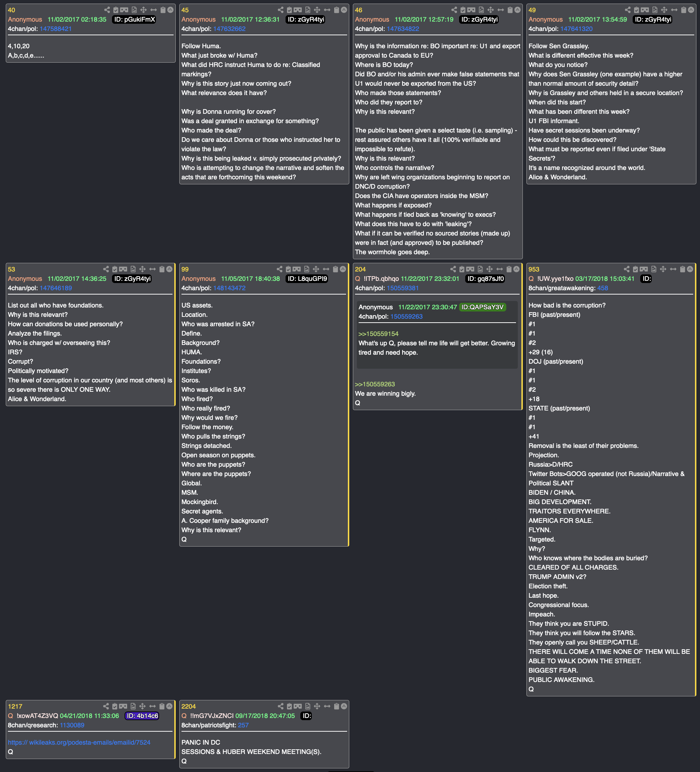700x772 pixels.
Task: Click the image file icon on post 2204
Action: coord(308,706)
